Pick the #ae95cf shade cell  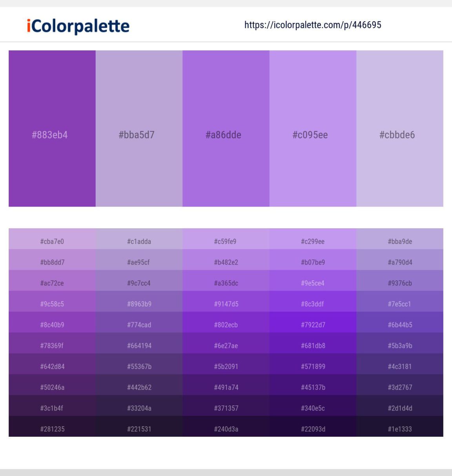139,262
